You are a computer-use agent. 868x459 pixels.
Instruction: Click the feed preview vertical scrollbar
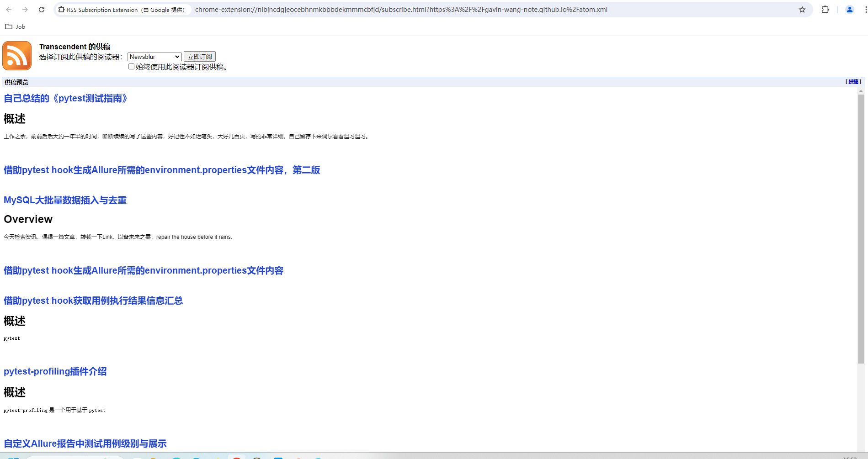click(861, 228)
